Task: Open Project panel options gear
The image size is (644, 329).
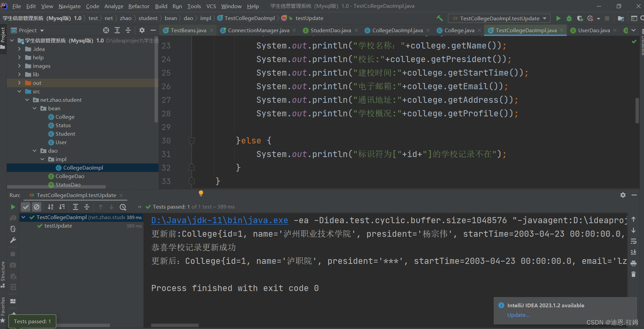Action: pos(142,30)
